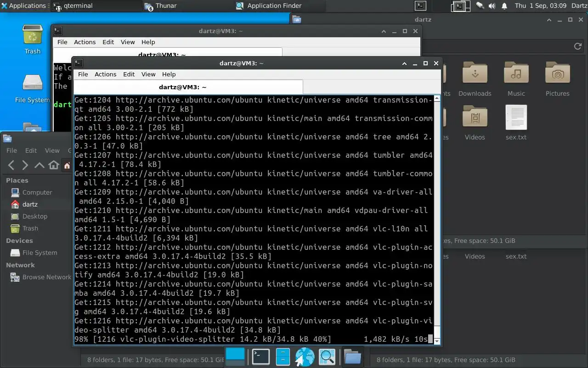This screenshot has width=588, height=368.
Task: Open Help menu in the back terminal window
Action: (x=148, y=42)
